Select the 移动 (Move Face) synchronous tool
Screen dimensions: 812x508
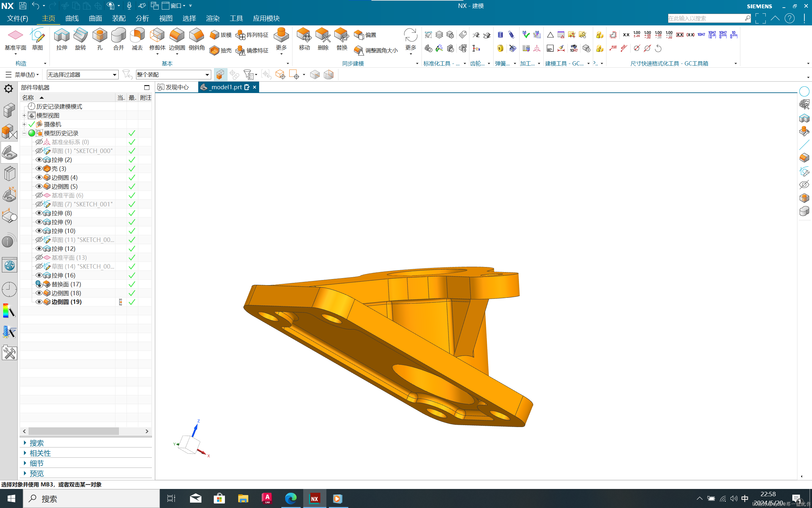[304, 39]
